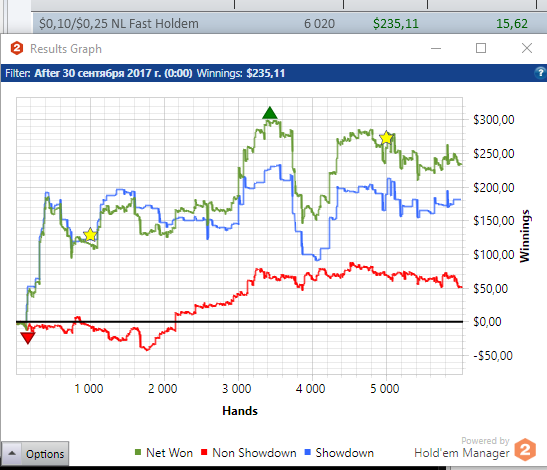Viewport: 547px width, 470px height.
Task: Click the blue help question mark icon
Action: pyautogui.click(x=540, y=73)
